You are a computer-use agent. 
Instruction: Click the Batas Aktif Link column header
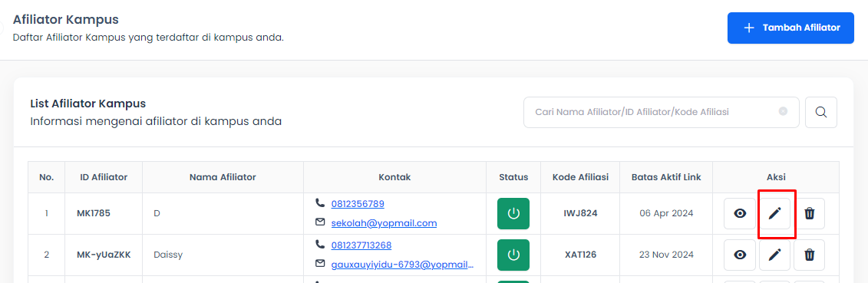point(666,177)
